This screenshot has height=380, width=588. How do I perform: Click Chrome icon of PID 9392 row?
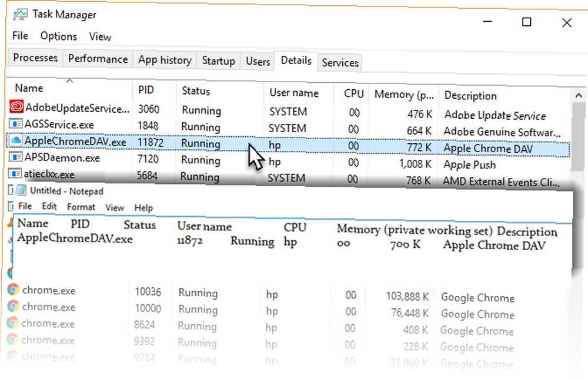(x=12, y=339)
